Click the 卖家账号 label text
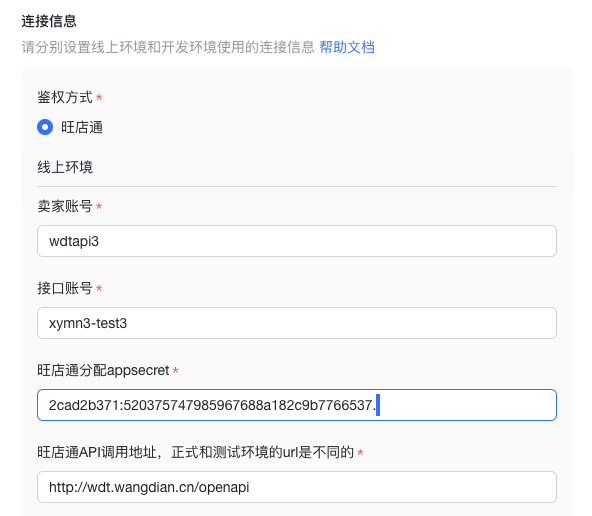Screen dimensions: 592x516 point(65,206)
